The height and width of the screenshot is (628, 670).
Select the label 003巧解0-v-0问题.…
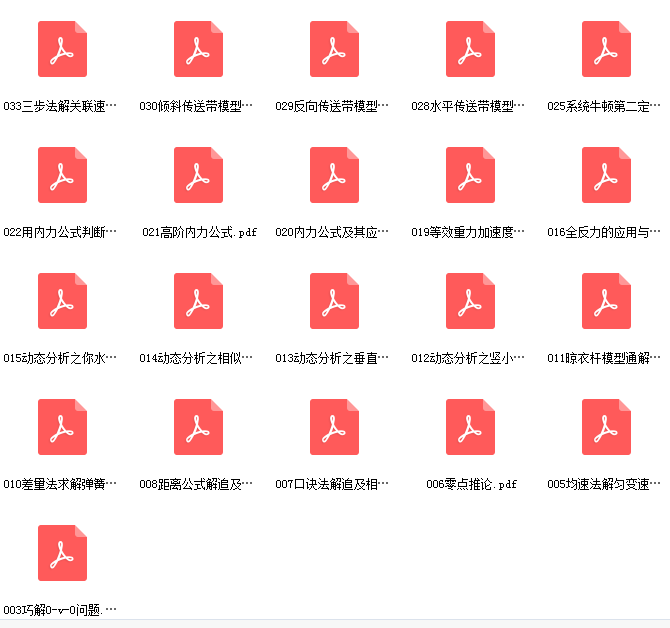(60, 610)
